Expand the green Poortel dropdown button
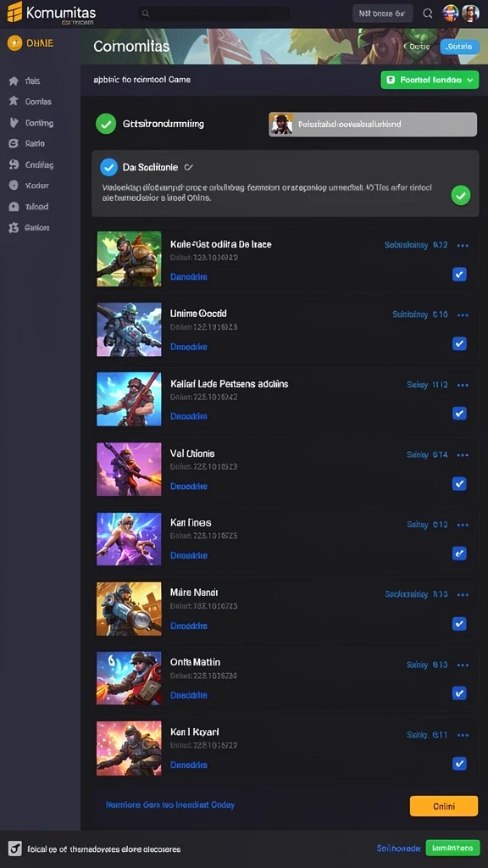488x868 pixels. 430,80
